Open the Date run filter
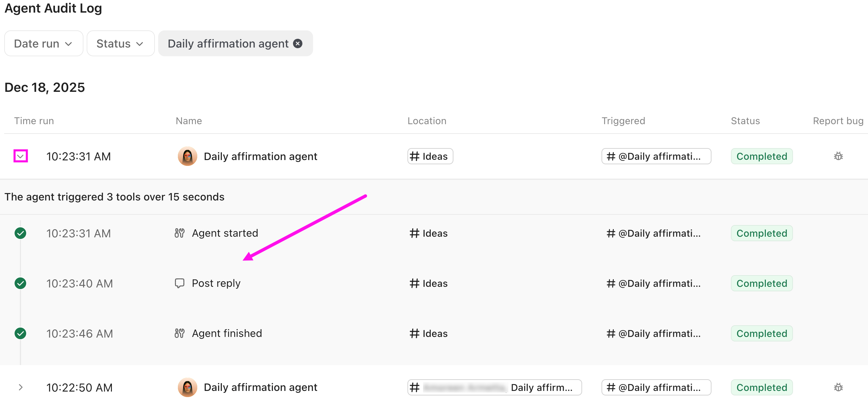The height and width of the screenshot is (399, 868). (x=43, y=43)
